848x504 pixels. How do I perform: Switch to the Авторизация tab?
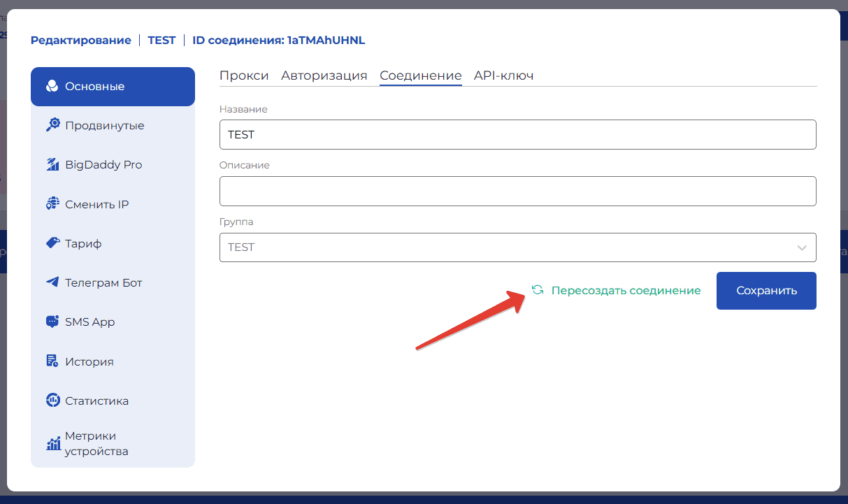[x=324, y=75]
